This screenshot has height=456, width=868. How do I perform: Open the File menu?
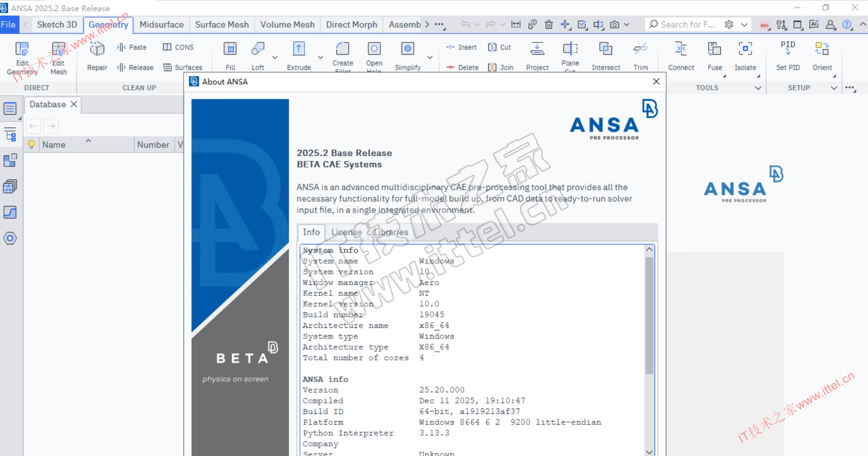point(9,25)
